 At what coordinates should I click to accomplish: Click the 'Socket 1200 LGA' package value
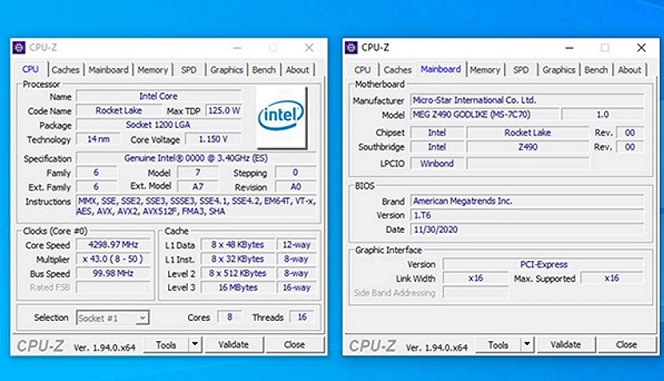(x=158, y=125)
